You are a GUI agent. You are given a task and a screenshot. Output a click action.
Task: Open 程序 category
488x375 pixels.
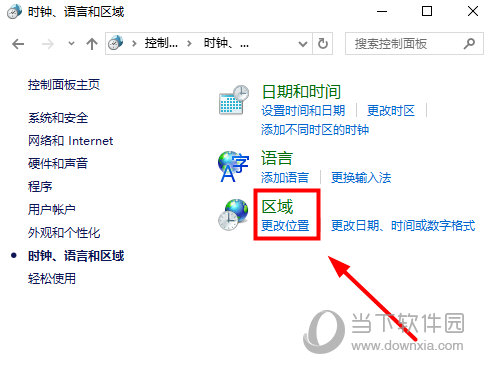[x=40, y=186]
